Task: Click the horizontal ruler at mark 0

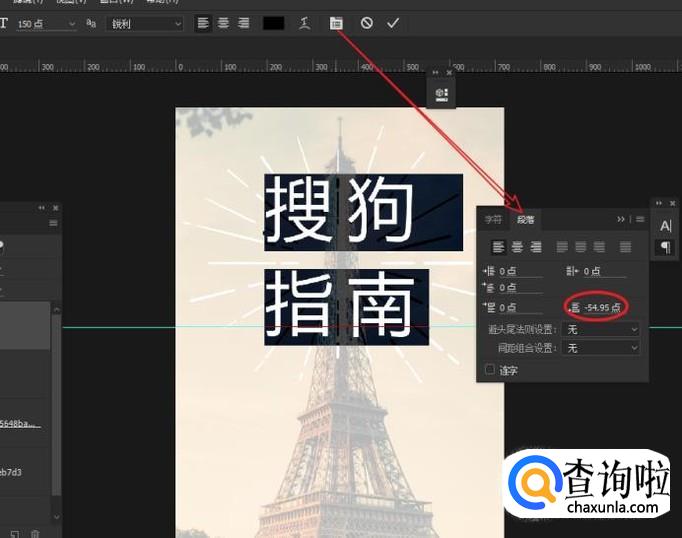Action: click(181, 67)
